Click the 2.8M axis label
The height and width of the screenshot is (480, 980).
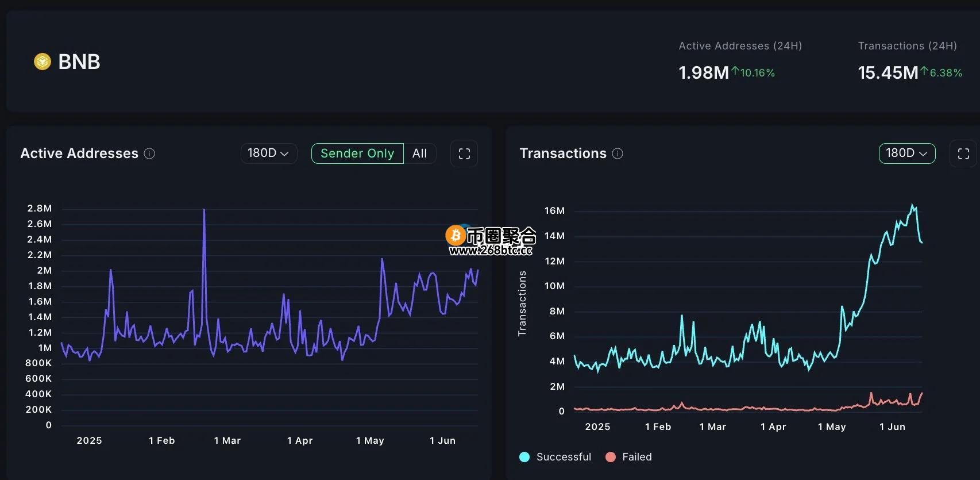(x=40, y=209)
